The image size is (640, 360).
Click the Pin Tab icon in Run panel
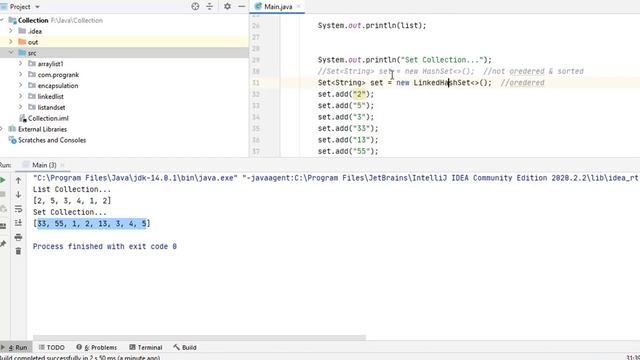pyautogui.click(x=3, y=244)
